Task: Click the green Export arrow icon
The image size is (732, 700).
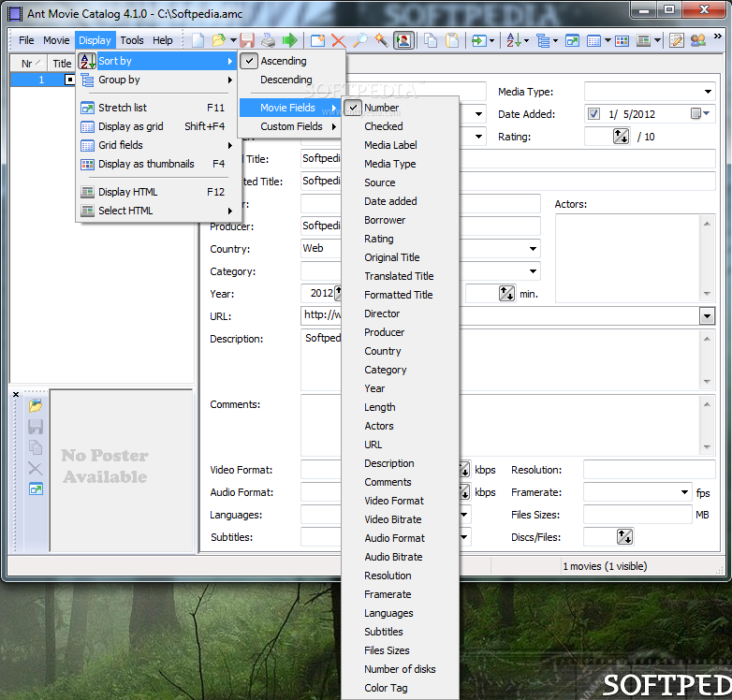Action: point(290,40)
